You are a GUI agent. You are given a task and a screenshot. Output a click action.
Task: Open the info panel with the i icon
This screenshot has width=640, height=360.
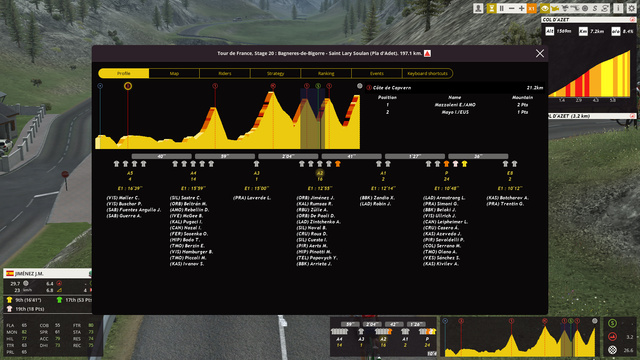(618, 8)
